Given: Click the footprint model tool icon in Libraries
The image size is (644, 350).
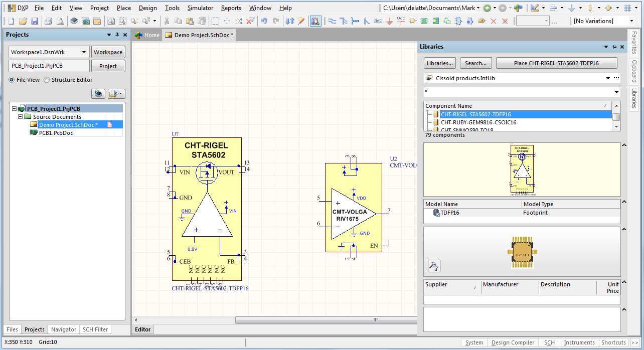Looking at the screenshot, I should tap(434, 266).
